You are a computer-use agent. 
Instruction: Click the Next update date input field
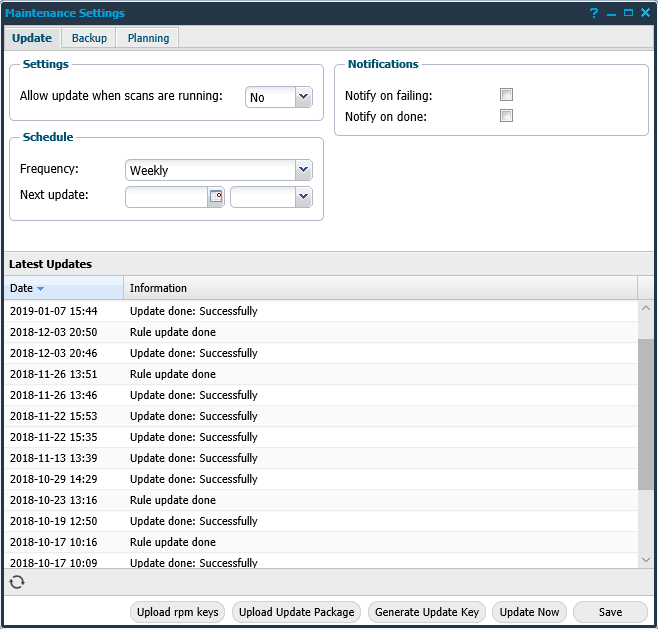click(166, 197)
